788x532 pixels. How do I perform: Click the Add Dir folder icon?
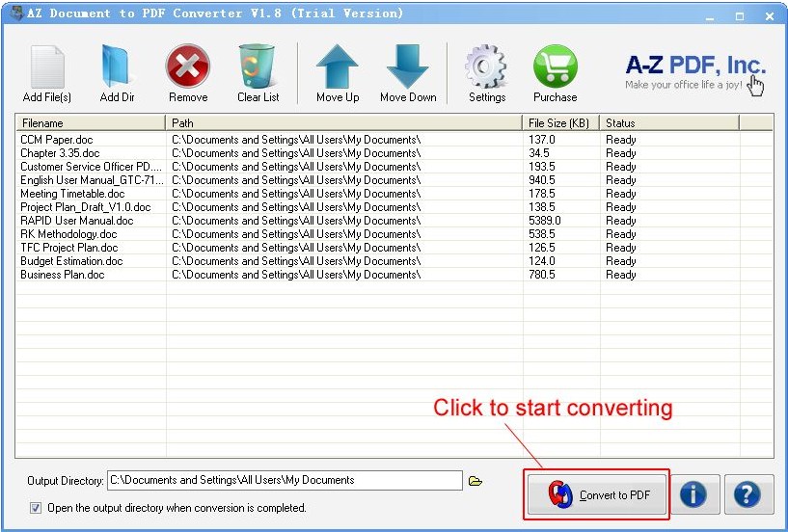click(117, 66)
